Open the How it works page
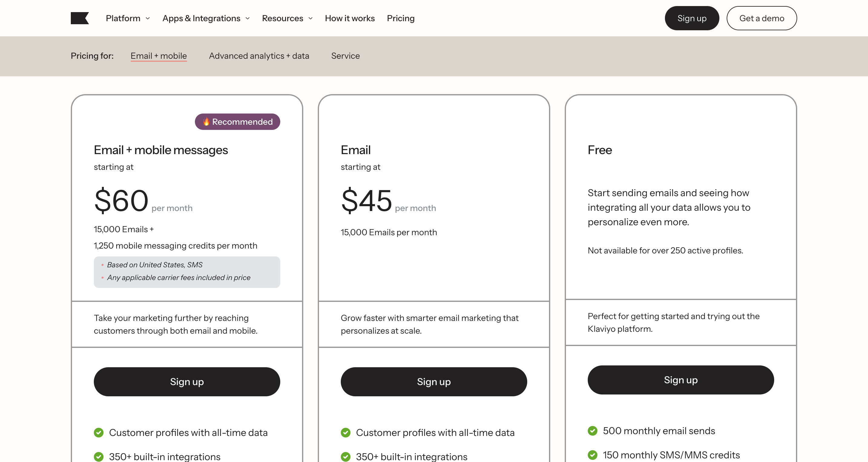Screen dimensions: 868x462 pyautogui.click(x=350, y=18)
